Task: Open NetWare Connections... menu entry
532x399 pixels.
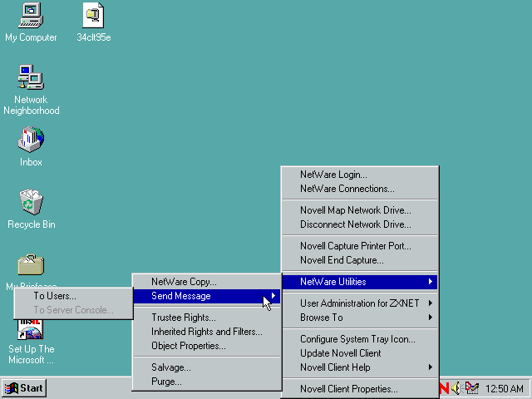Action: tap(360, 189)
